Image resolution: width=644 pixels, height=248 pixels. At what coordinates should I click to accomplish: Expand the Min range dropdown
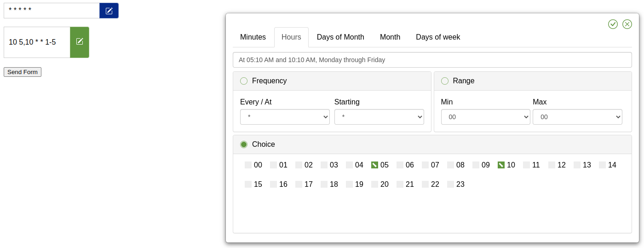[x=485, y=117]
